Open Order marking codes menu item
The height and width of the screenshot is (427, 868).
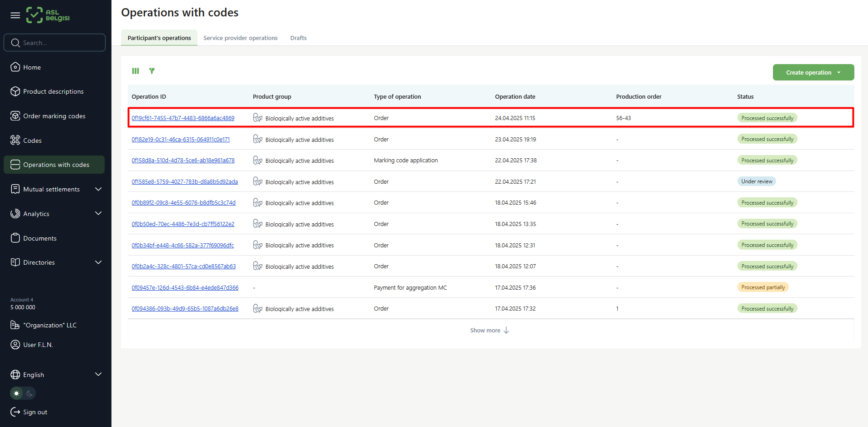(54, 116)
